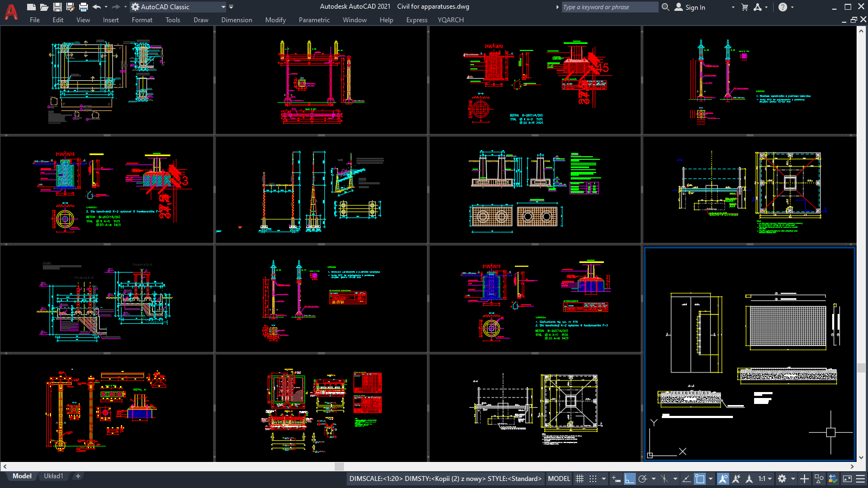The image size is (868, 488).
Task: Open a drawing with the Open folder icon
Action: [44, 7]
